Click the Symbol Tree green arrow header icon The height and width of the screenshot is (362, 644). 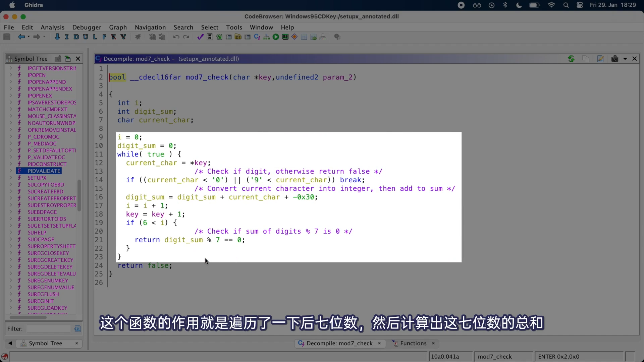pyautogui.click(x=68, y=59)
